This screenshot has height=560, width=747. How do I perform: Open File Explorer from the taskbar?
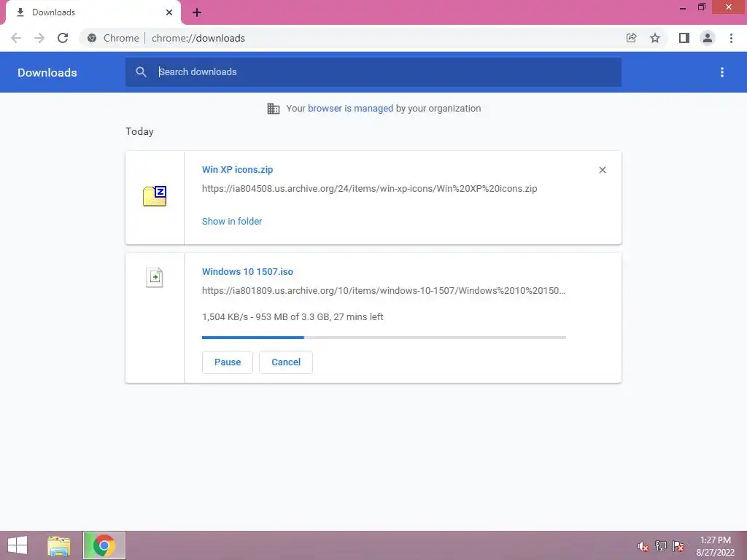pos(59,545)
